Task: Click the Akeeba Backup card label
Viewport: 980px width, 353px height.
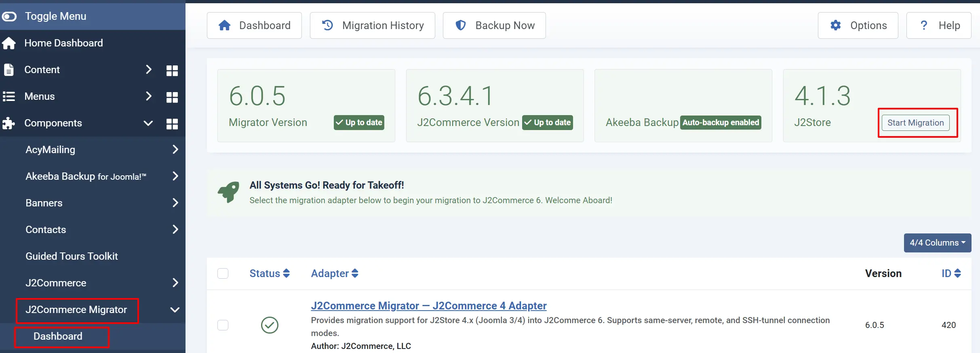Action: (x=642, y=122)
